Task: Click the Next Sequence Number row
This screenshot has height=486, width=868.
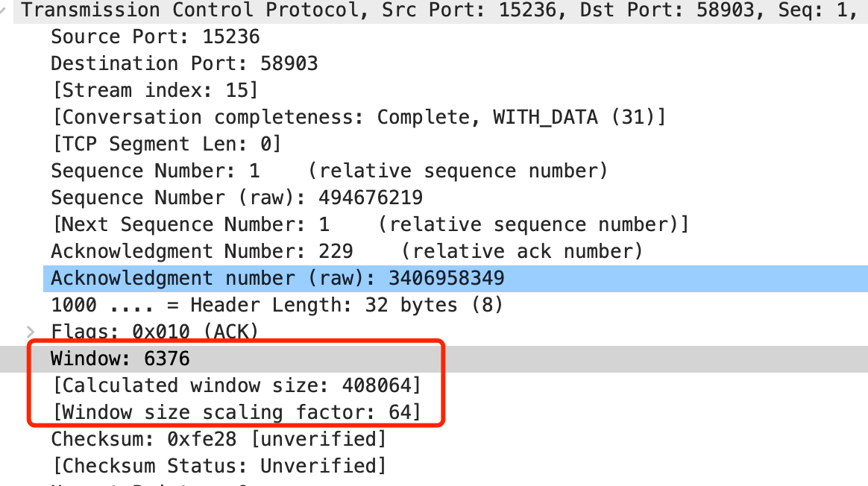Action: (370, 224)
